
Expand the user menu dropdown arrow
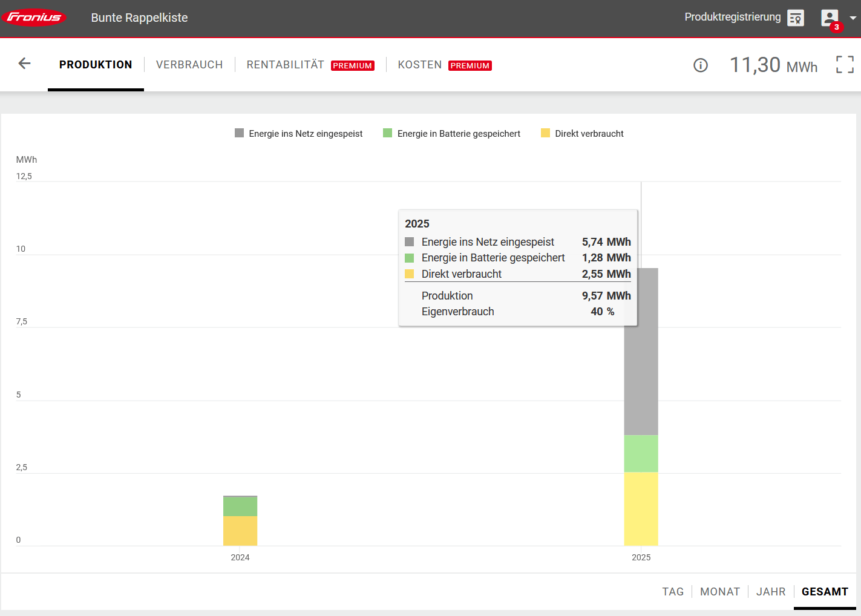(853, 18)
